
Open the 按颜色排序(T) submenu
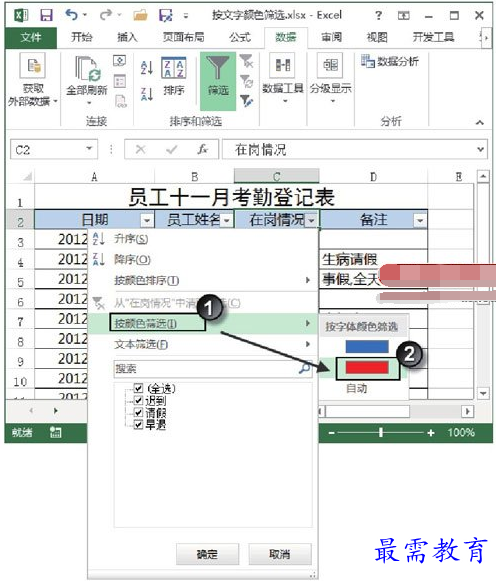pos(203,280)
